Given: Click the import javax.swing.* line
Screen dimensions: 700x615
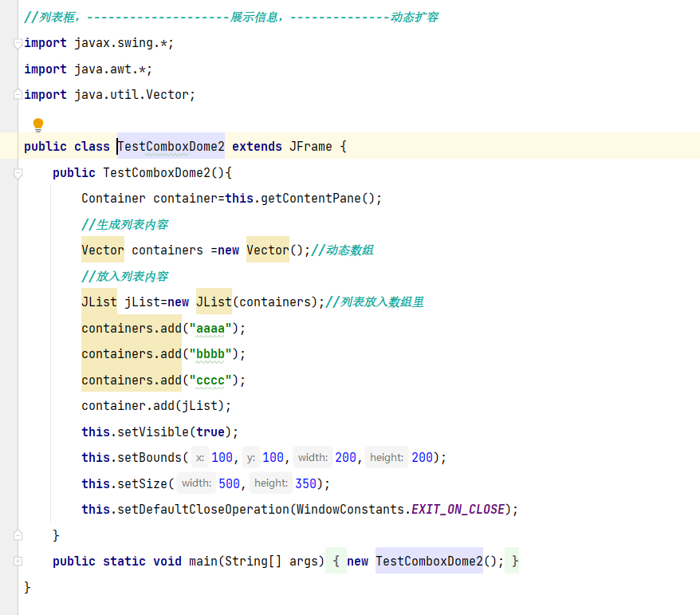Looking at the screenshot, I should tap(99, 43).
